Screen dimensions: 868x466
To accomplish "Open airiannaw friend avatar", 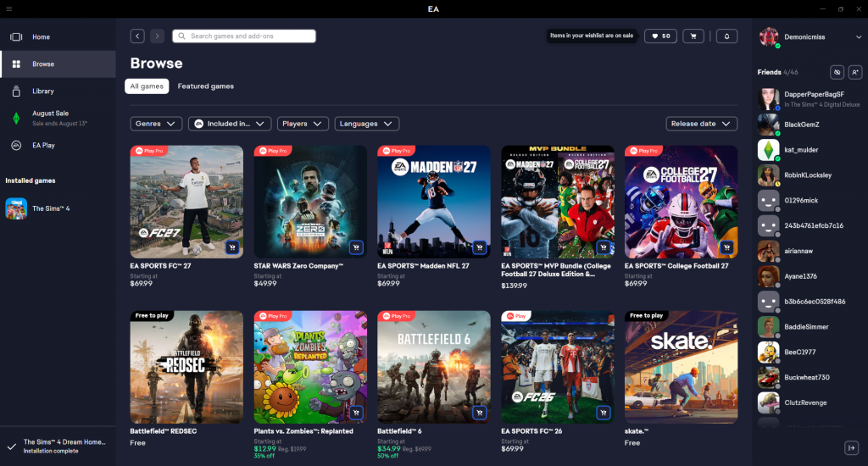I will coord(768,252).
